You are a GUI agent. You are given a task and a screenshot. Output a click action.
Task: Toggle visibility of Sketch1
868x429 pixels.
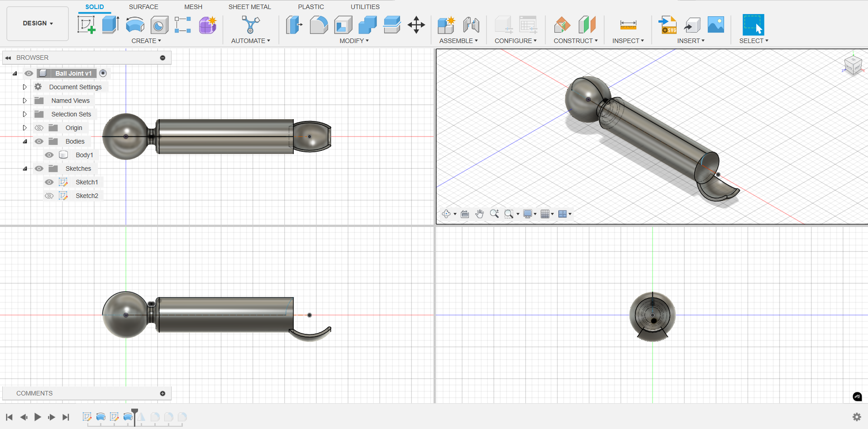coord(49,182)
